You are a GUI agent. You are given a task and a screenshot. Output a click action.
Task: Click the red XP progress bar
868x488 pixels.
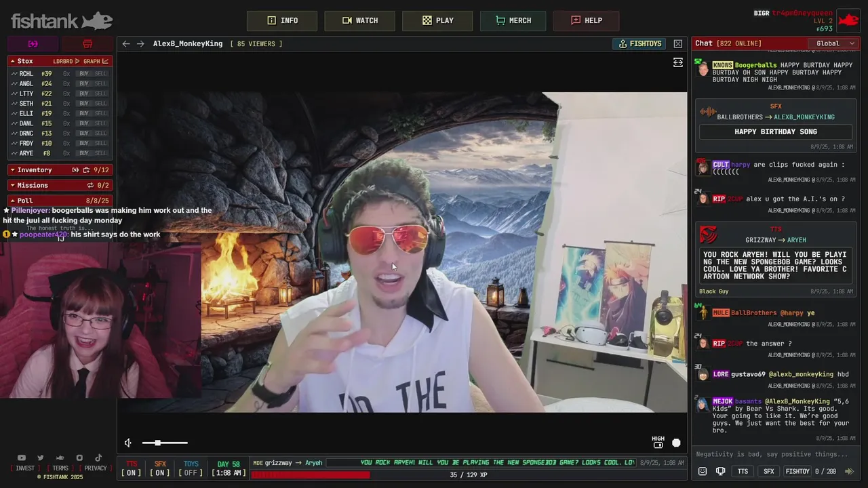point(310,474)
